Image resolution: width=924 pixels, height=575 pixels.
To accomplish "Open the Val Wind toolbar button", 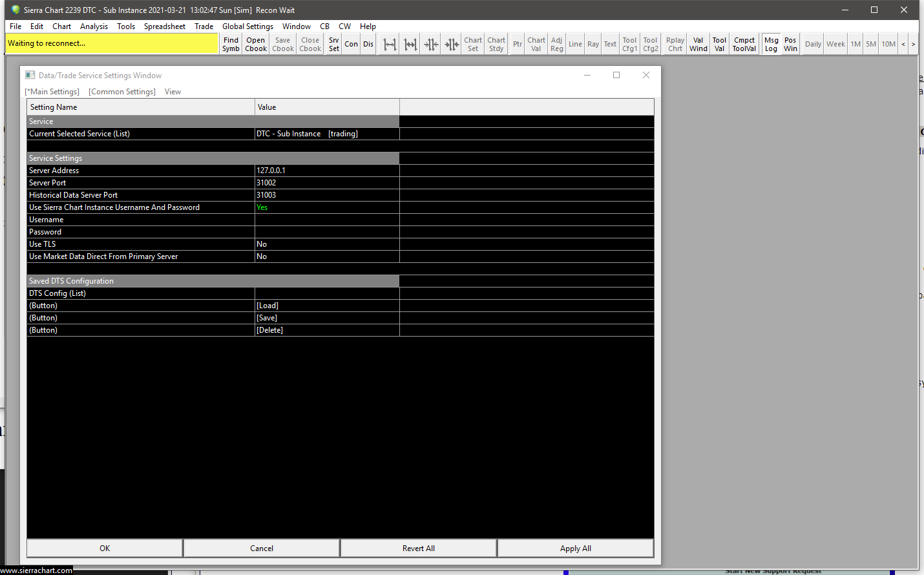I will (698, 44).
